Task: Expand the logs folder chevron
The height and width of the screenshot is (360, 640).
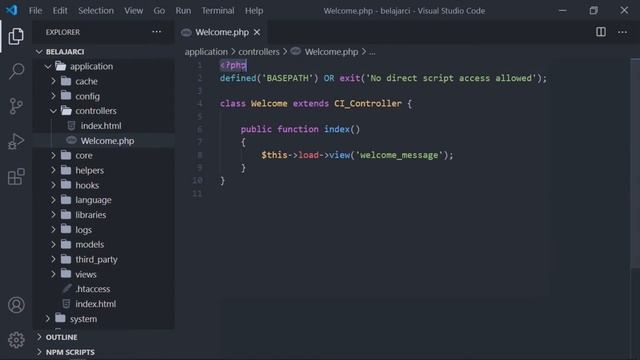Action: [x=53, y=229]
